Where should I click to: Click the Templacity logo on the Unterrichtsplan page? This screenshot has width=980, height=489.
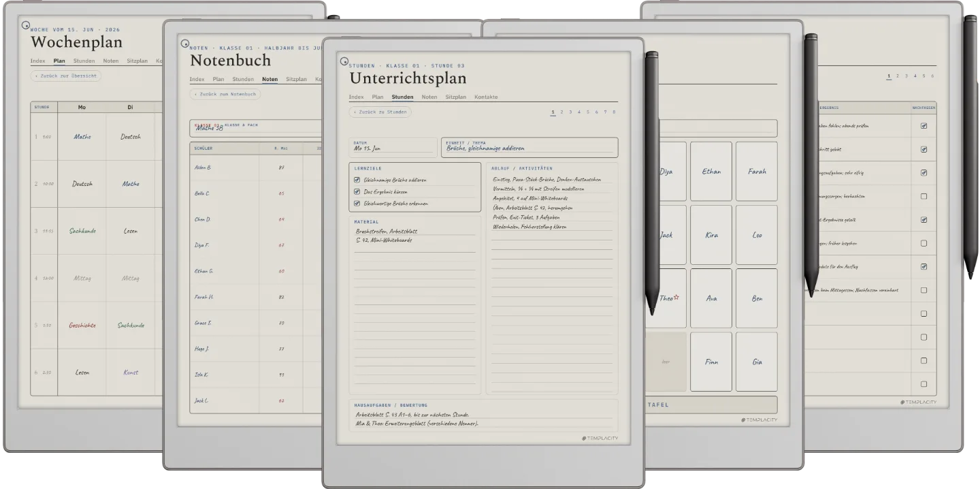(x=600, y=438)
